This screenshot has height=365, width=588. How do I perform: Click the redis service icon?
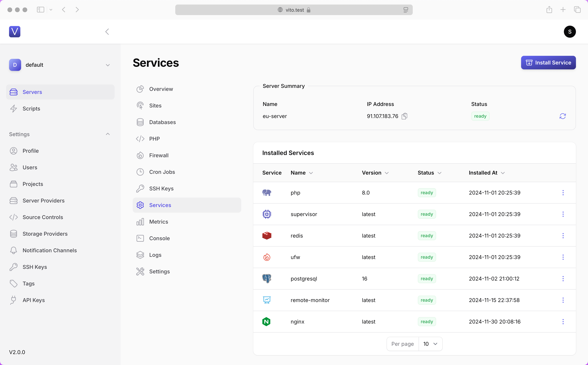[266, 235]
